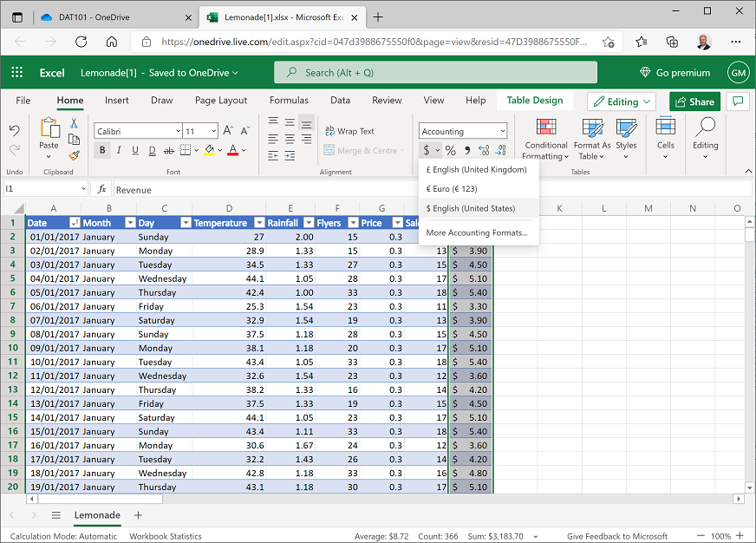Open the Formulas ribbon tab
This screenshot has width=756, height=543.
pyautogui.click(x=289, y=100)
